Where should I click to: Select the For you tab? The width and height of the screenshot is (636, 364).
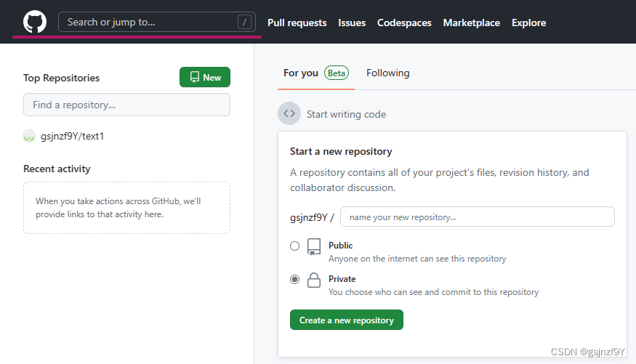301,73
